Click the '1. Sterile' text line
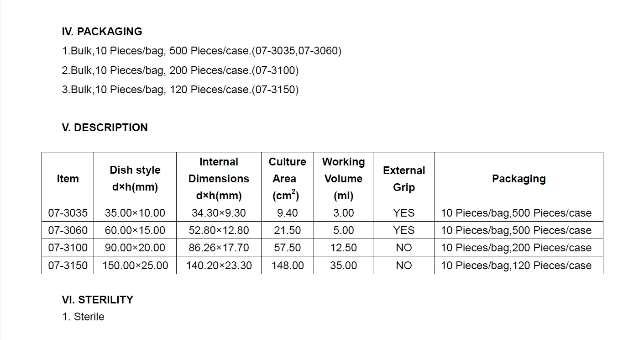The image size is (644, 340). tap(83, 317)
